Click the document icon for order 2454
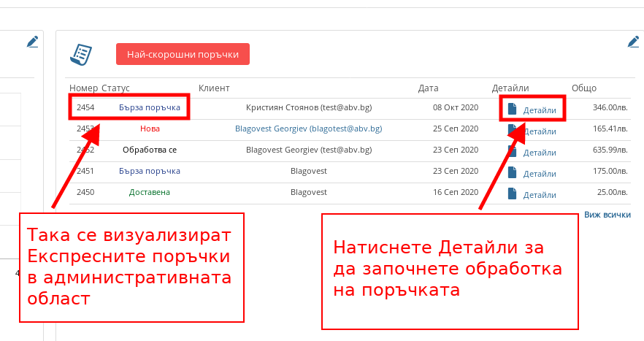The height and width of the screenshot is (341, 644). click(513, 109)
